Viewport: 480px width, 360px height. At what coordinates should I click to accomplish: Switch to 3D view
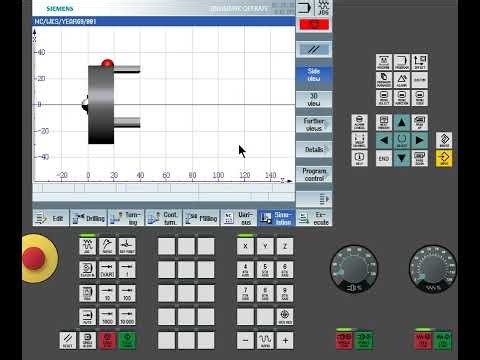[x=314, y=100]
